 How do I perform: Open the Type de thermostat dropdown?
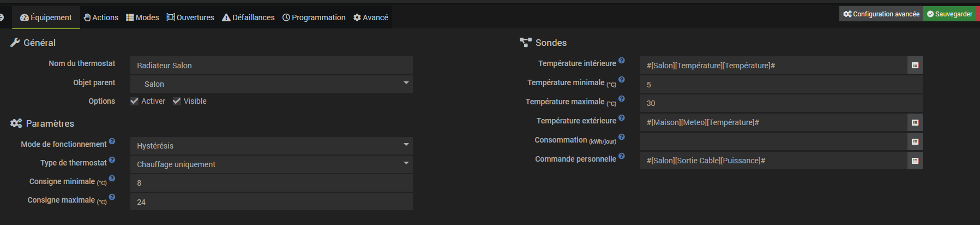coord(271,164)
